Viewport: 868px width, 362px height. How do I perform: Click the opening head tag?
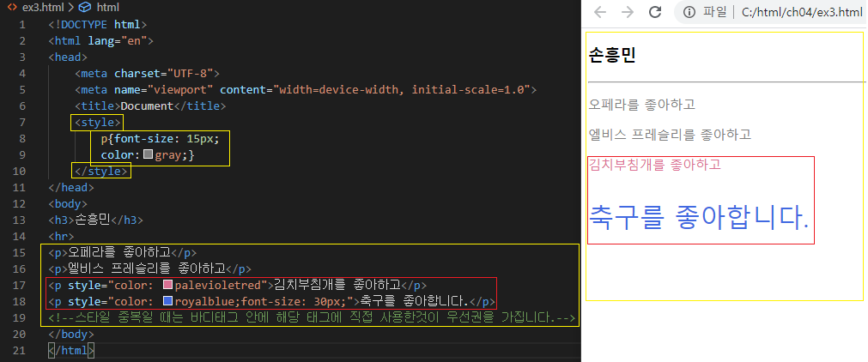point(68,57)
